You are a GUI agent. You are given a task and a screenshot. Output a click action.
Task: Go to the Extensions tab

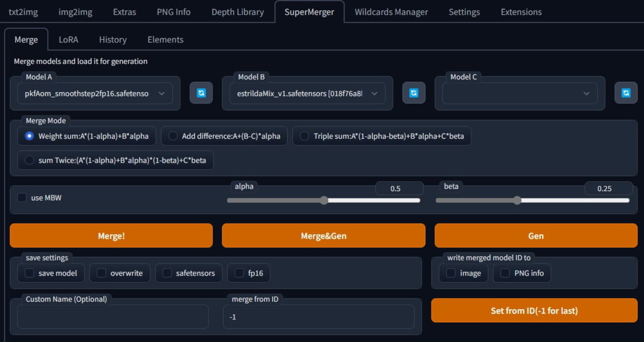[x=521, y=12]
